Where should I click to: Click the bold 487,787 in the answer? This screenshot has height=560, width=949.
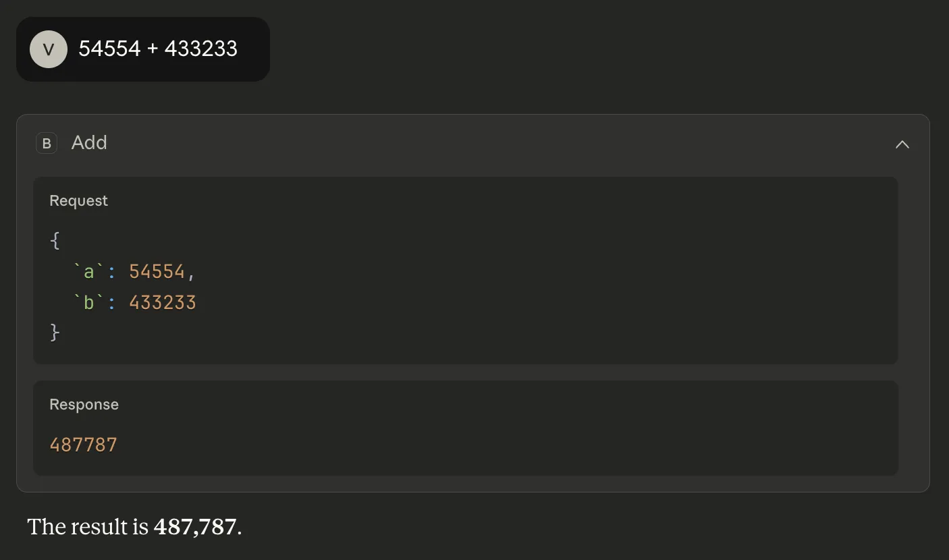pos(195,527)
